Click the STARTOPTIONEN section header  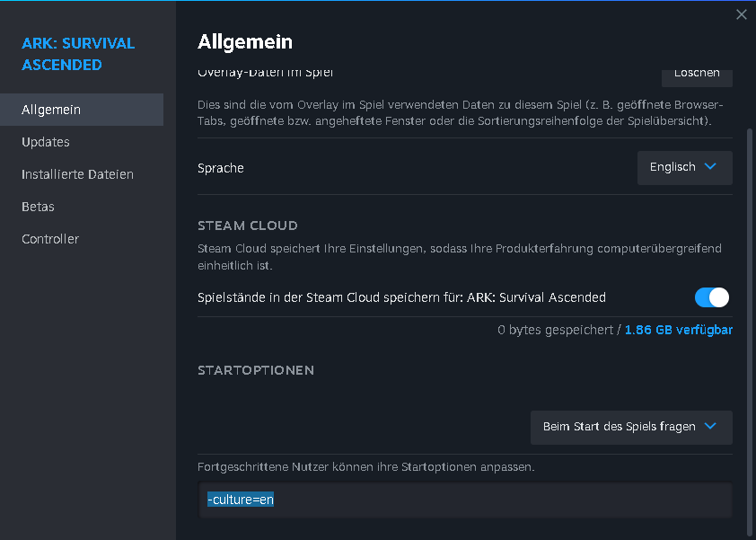(x=256, y=370)
